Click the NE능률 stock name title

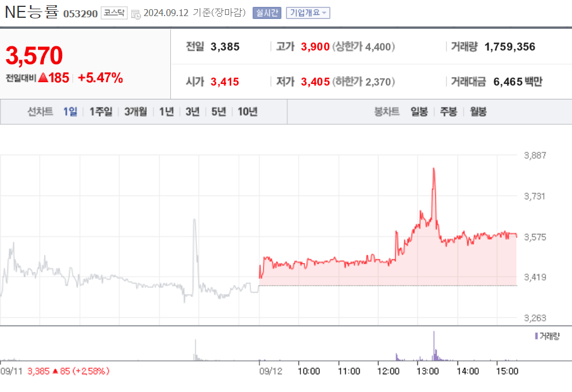tap(32, 12)
